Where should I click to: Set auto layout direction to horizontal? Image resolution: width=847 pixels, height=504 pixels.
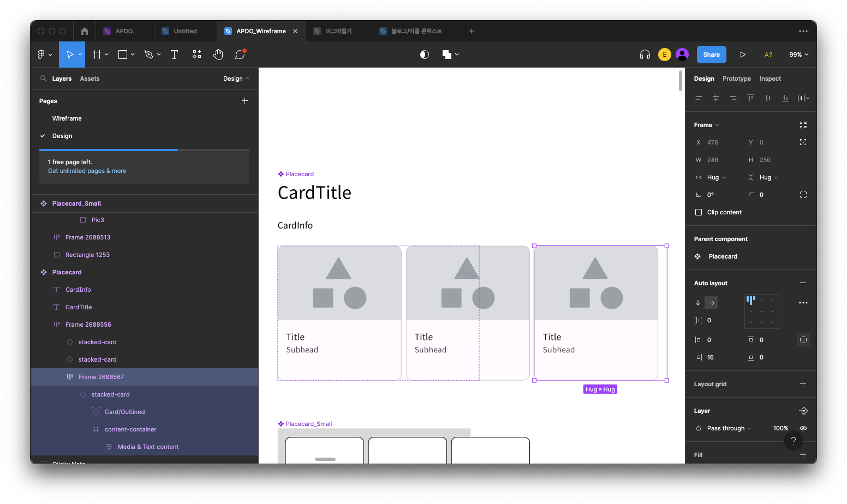click(711, 303)
